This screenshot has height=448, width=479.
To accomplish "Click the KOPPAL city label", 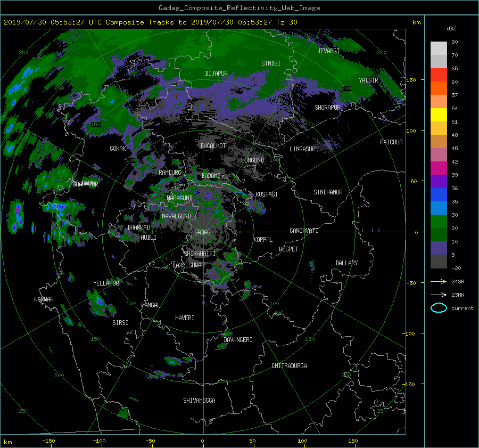I will click(263, 240).
